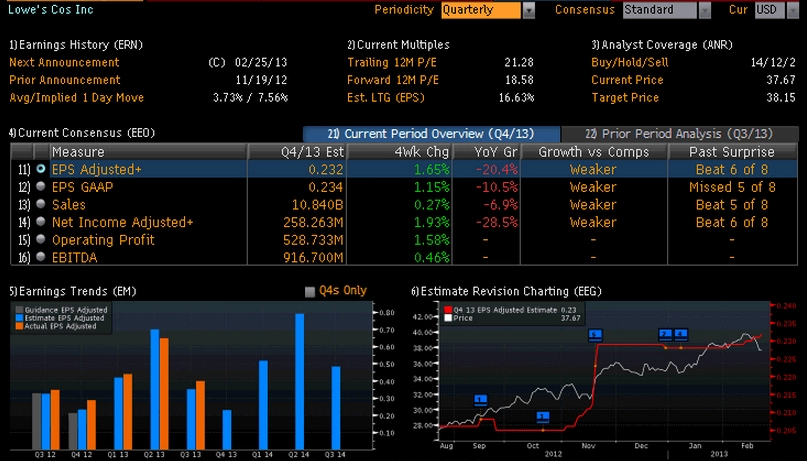Open Estimate Revision Charting (EEG) section
807x461 pixels.
tap(506, 291)
